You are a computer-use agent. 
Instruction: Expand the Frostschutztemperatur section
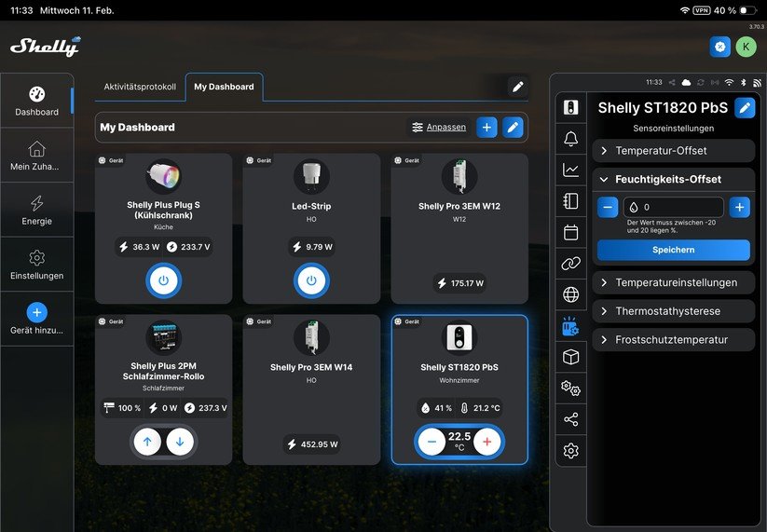pyautogui.click(x=673, y=340)
